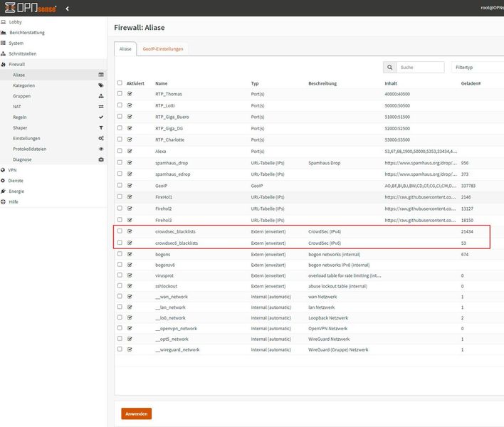The image size is (504, 427).
Task: Toggle the select-all checkbox in table header
Action: tap(120, 83)
